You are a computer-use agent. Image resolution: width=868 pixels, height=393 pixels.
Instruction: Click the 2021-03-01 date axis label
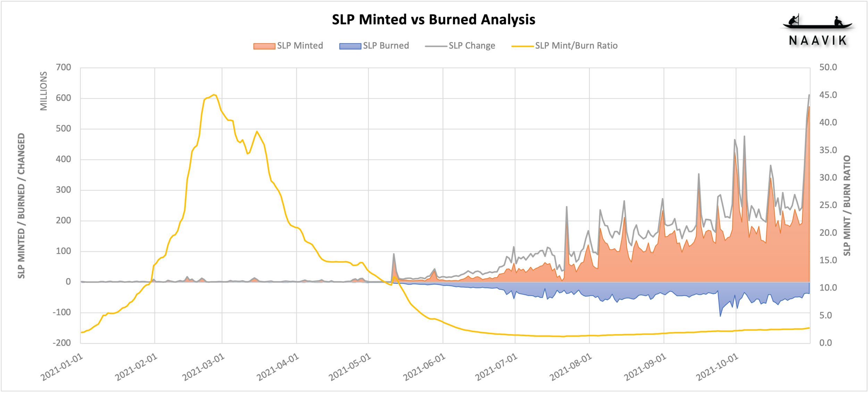(204, 367)
